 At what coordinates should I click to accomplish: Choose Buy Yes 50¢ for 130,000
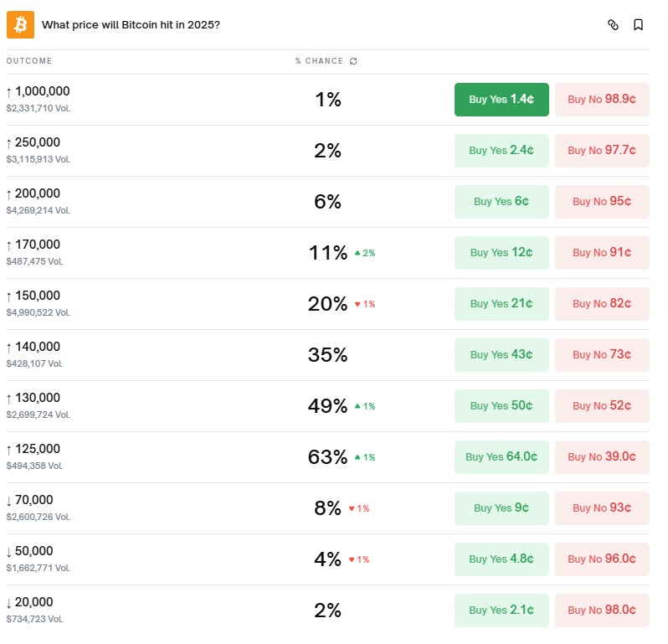click(x=501, y=406)
